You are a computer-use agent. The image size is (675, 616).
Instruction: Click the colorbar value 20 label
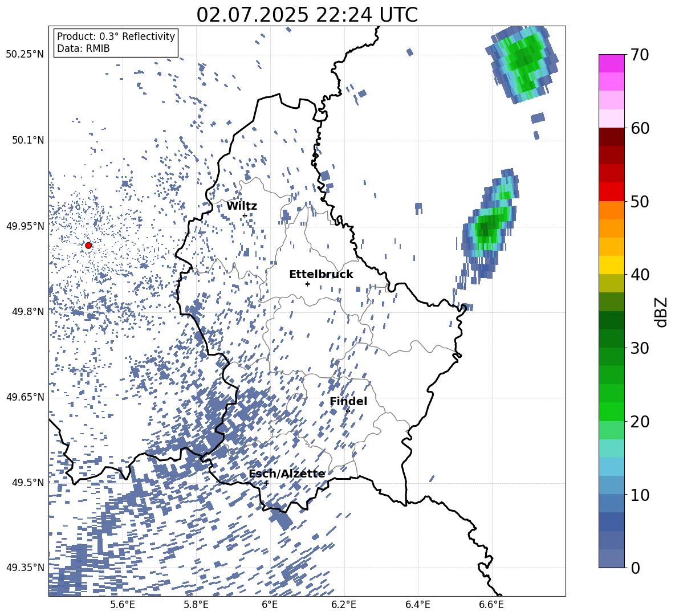(x=640, y=421)
